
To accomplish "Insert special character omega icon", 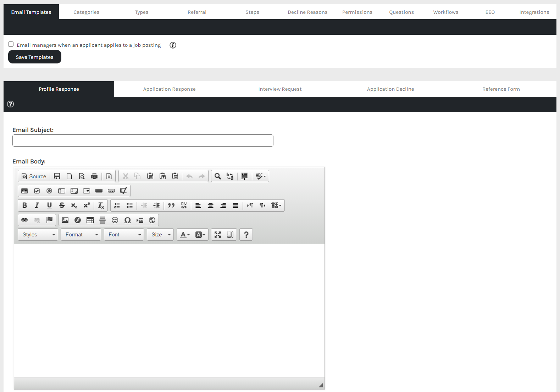I will click(127, 220).
